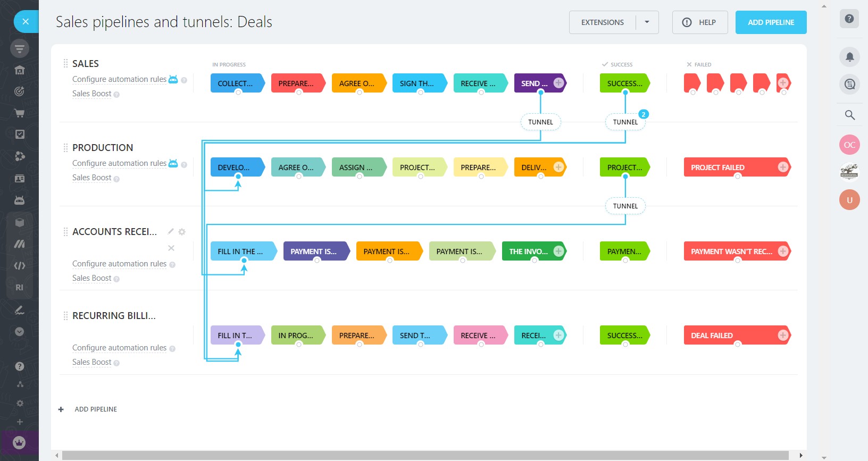Open Configure automation rules for SALES pipeline
The height and width of the screenshot is (461, 868).
tap(119, 79)
